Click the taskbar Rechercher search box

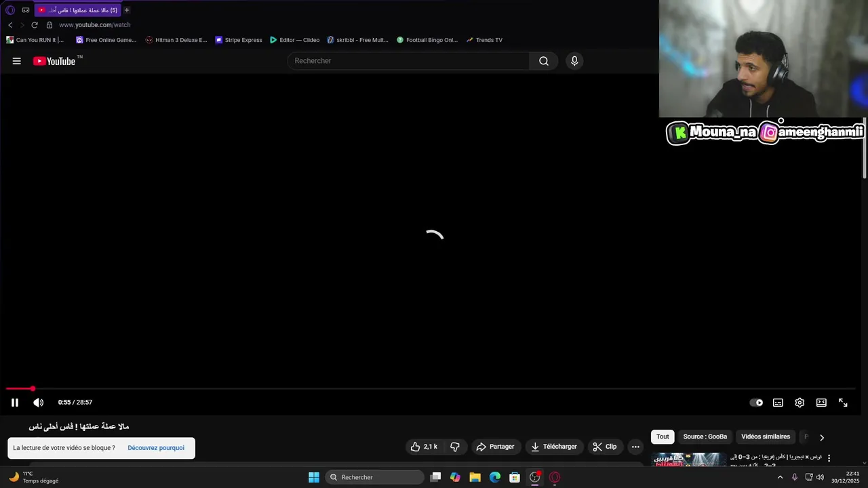pyautogui.click(x=374, y=477)
